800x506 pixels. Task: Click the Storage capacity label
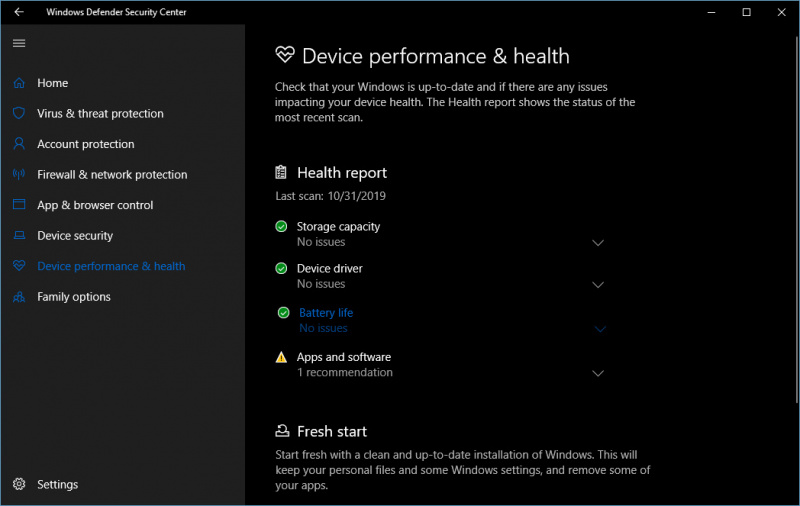(x=338, y=226)
